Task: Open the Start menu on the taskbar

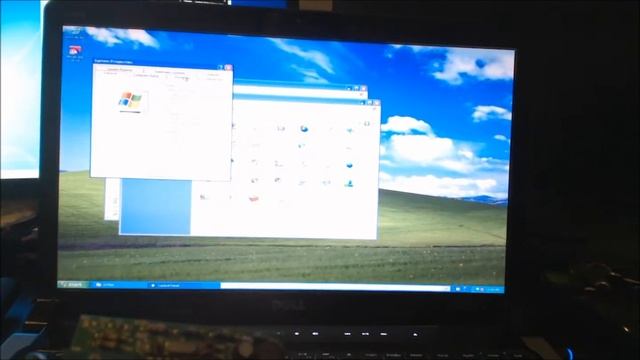Action: coord(73,284)
